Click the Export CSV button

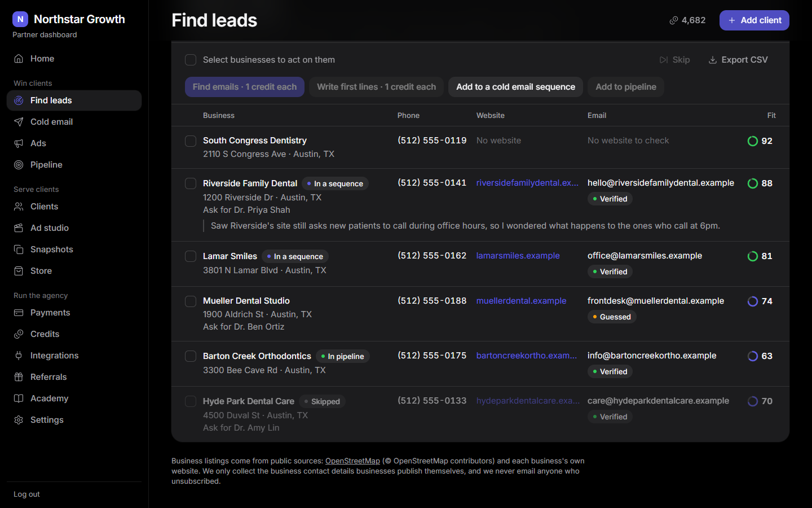click(x=738, y=60)
